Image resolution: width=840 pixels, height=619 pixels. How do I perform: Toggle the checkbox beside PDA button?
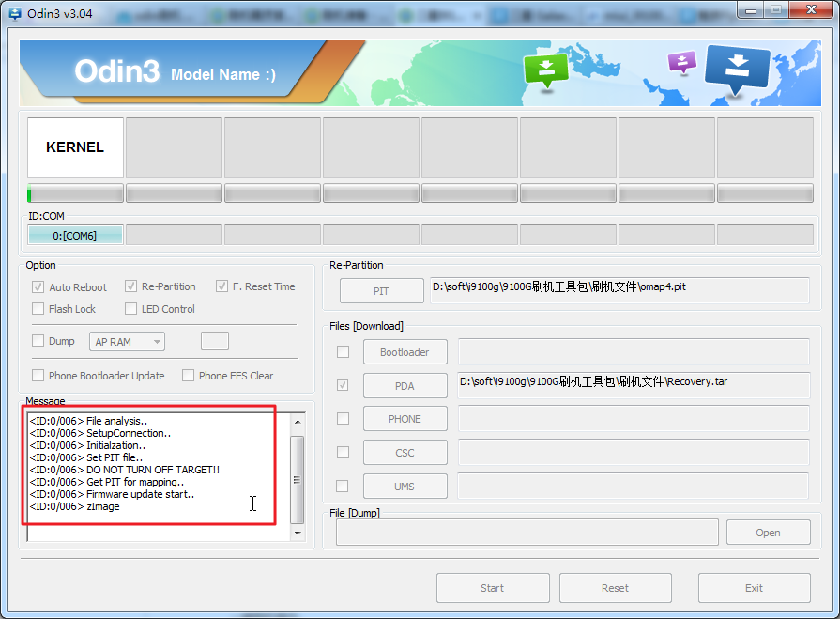point(343,385)
